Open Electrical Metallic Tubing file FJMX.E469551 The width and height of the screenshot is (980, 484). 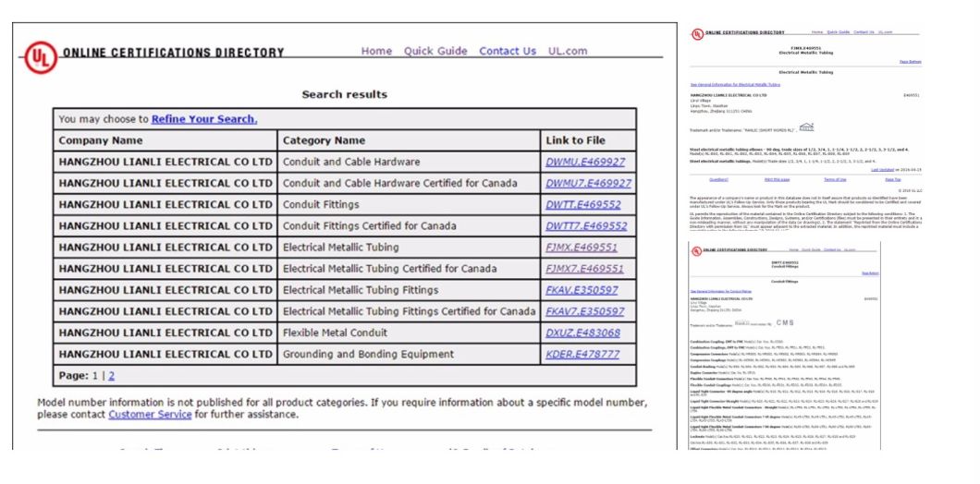click(x=582, y=248)
